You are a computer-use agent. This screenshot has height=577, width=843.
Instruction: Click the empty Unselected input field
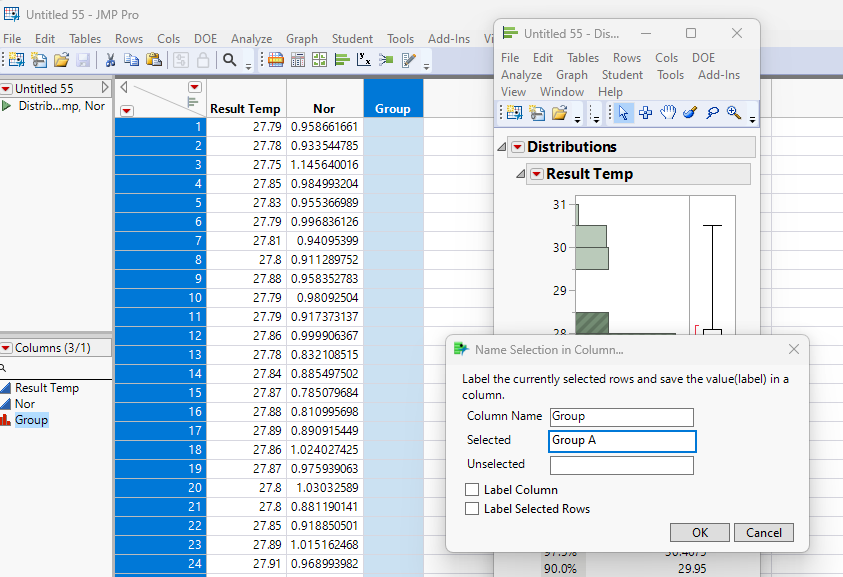621,465
